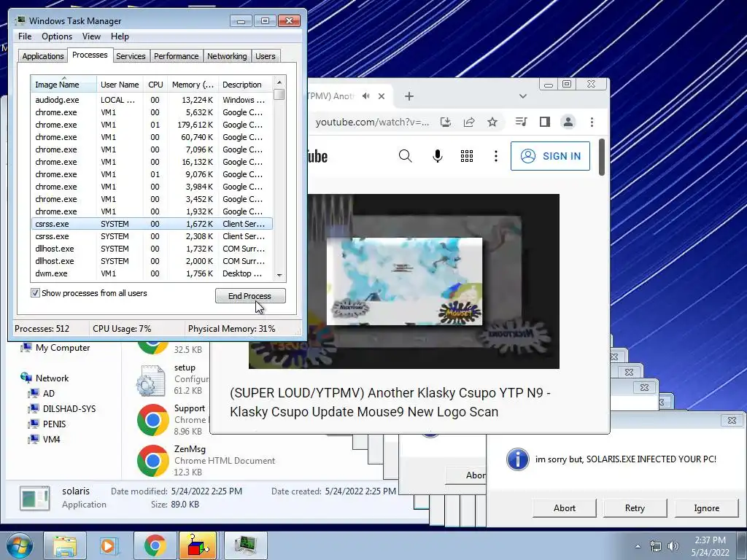This screenshot has width=747, height=560.
Task: Open a new Chrome tab
Action: [409, 96]
